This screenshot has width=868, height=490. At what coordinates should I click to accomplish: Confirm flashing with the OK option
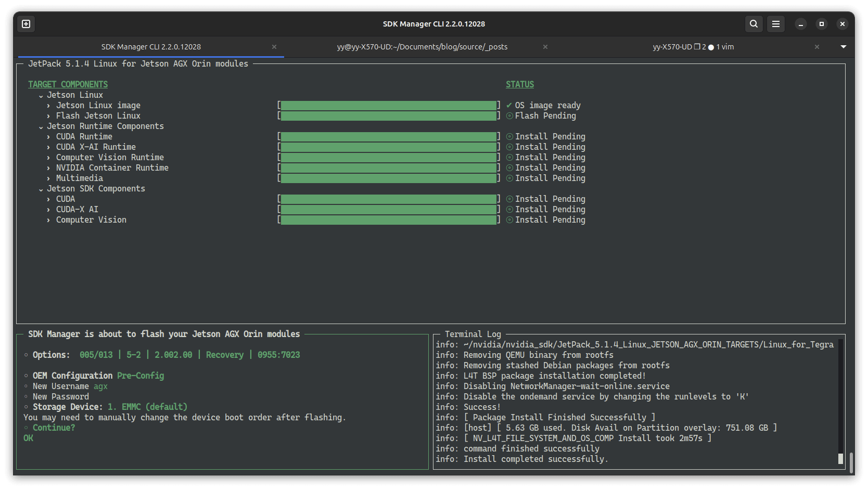[28, 438]
